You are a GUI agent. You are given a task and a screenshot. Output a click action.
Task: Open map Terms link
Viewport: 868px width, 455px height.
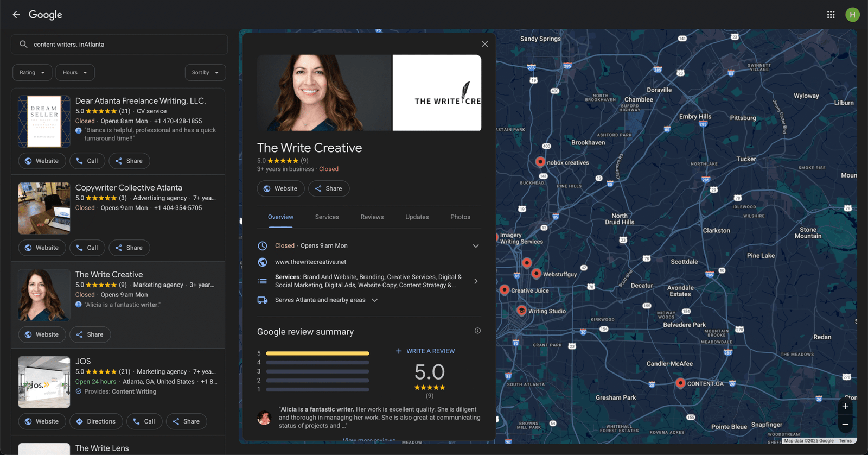(845, 441)
